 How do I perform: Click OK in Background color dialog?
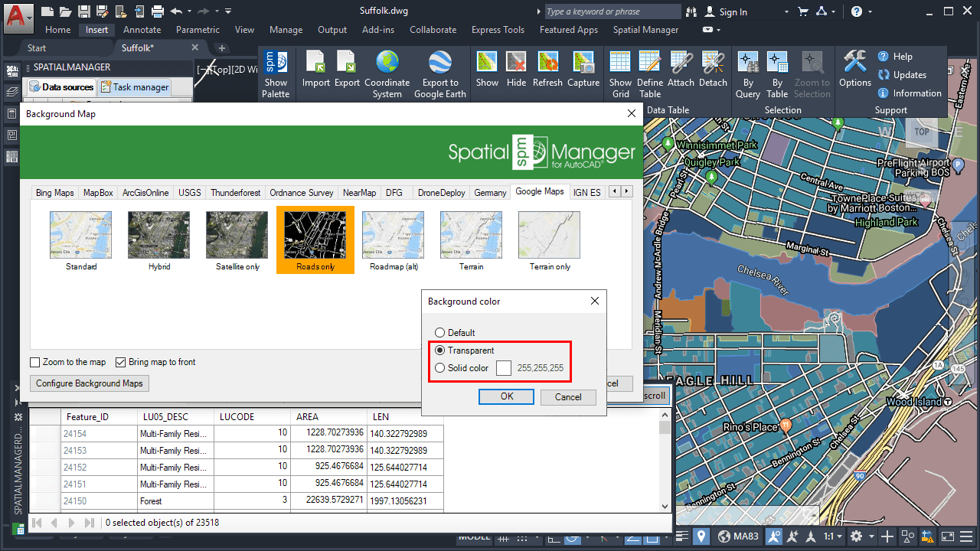tap(506, 396)
